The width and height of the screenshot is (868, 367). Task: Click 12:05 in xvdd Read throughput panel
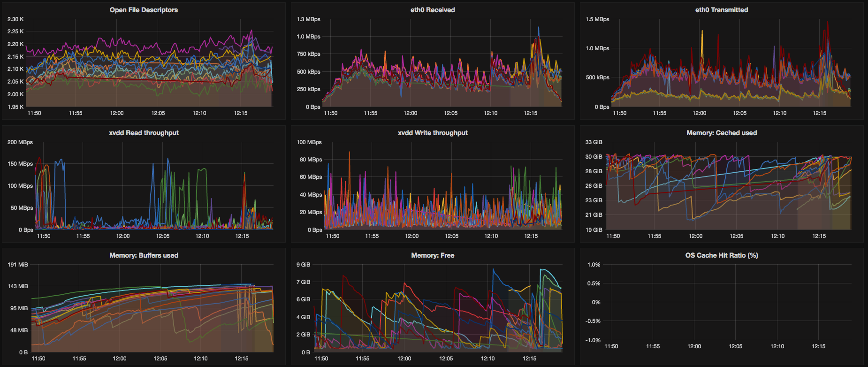(x=163, y=236)
